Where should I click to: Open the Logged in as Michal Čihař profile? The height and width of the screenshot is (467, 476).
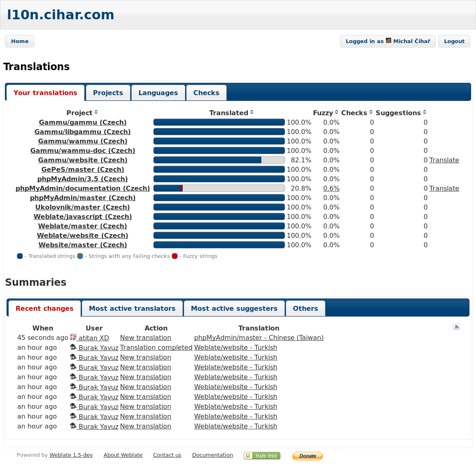coord(388,41)
